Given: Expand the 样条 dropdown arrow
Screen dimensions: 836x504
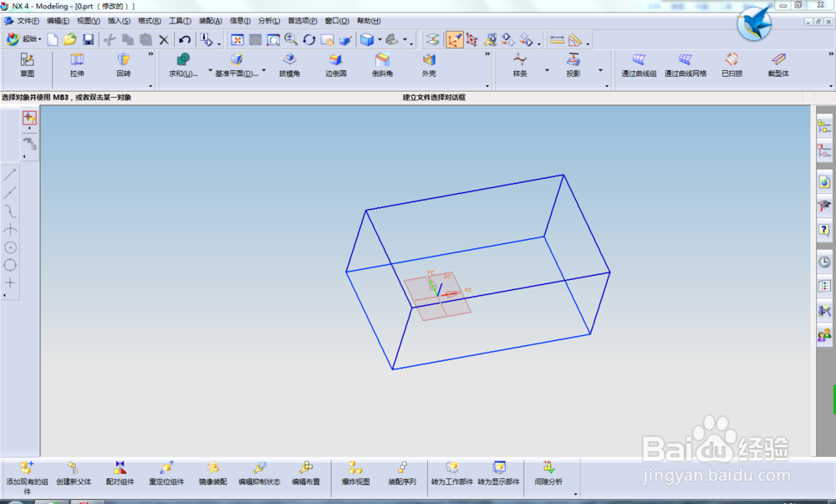Looking at the screenshot, I should pos(547,70).
